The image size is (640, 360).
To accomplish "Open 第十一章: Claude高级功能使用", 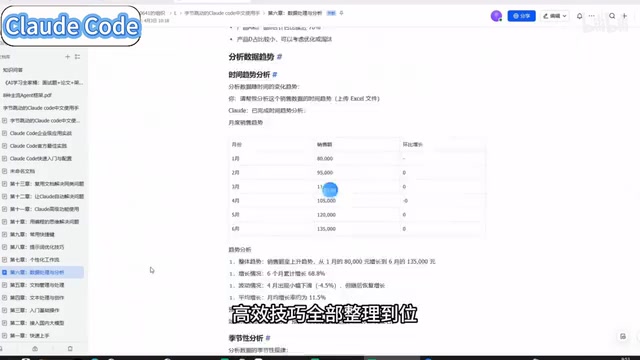I will pyautogui.click(x=44, y=209).
